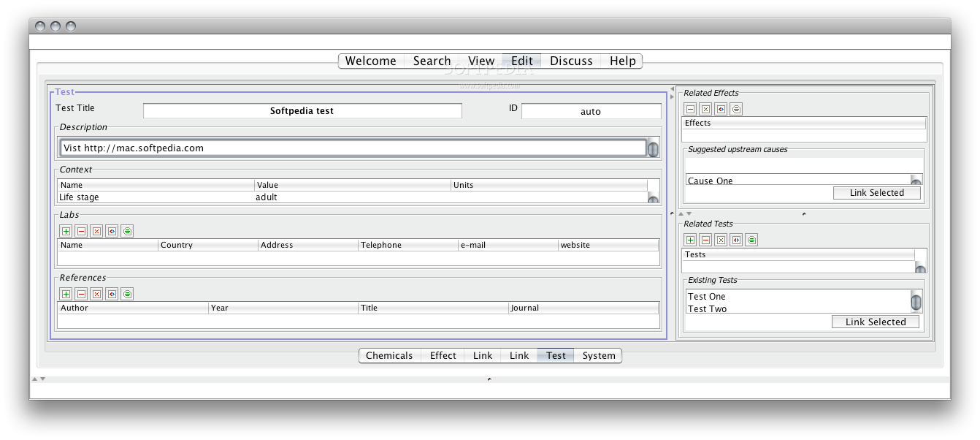Click the Telephone column header in Labs
980x440 pixels.
coord(408,245)
